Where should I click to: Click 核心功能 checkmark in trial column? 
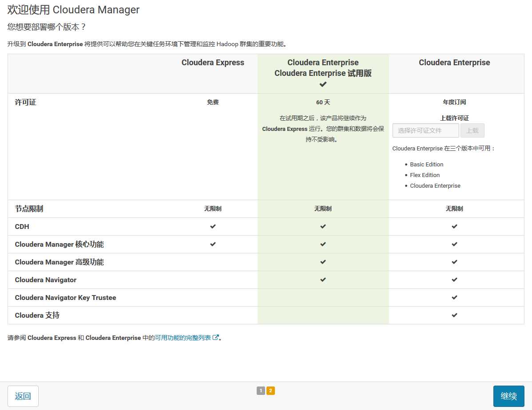tap(323, 244)
